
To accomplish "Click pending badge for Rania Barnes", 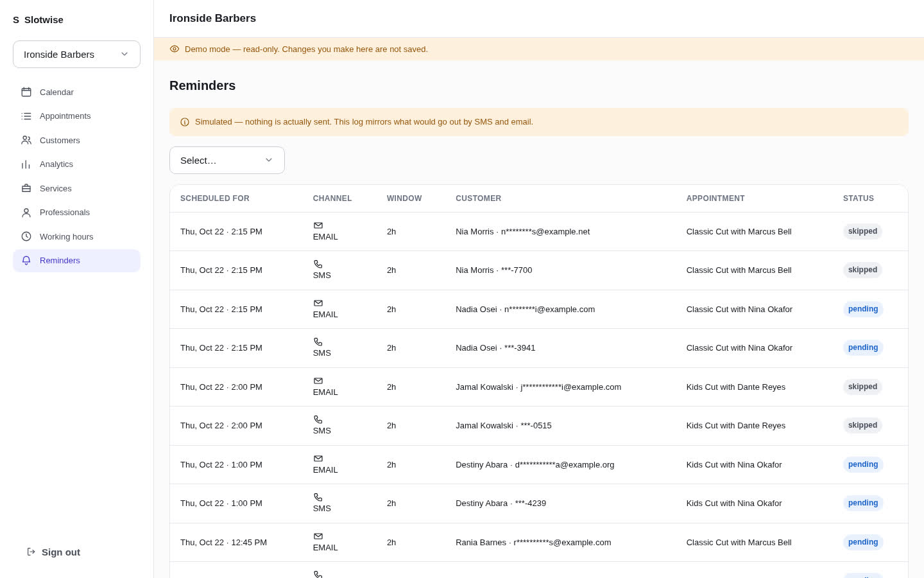I will 863,542.
